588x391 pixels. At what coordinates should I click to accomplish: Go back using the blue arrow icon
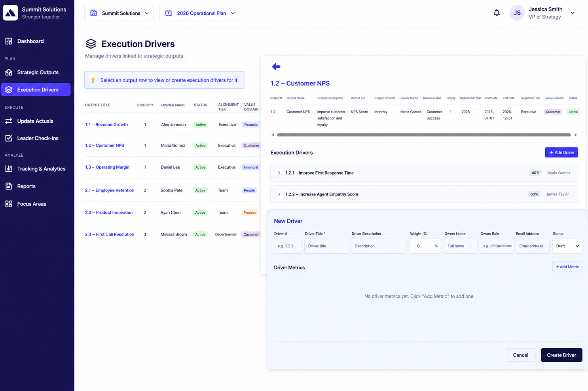[x=276, y=66]
